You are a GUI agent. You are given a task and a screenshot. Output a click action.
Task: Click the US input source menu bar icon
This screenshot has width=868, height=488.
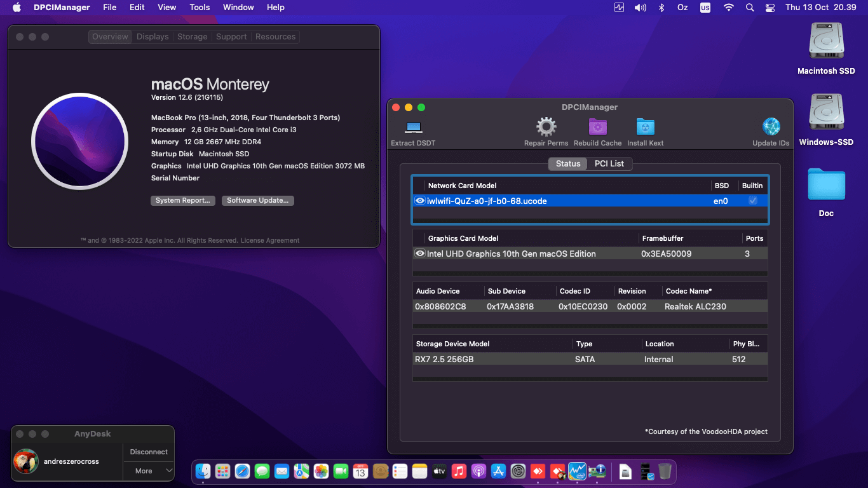coord(705,8)
